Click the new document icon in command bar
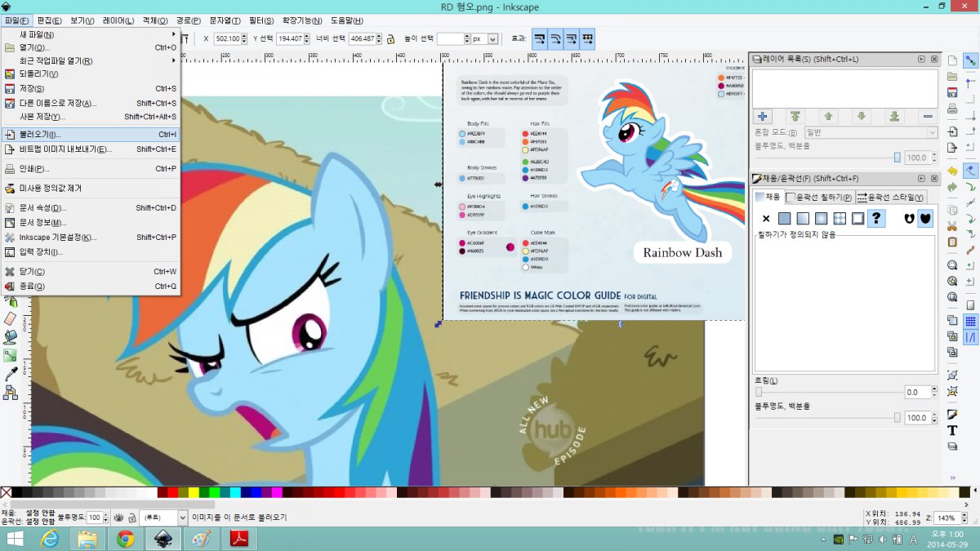Viewport: 980px width, 551px height. 952,60
